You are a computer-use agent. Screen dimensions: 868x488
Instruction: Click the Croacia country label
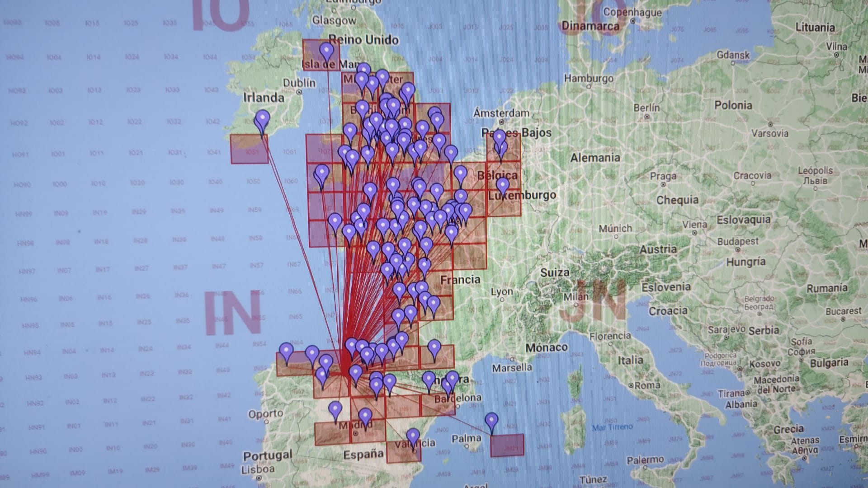click(x=668, y=311)
